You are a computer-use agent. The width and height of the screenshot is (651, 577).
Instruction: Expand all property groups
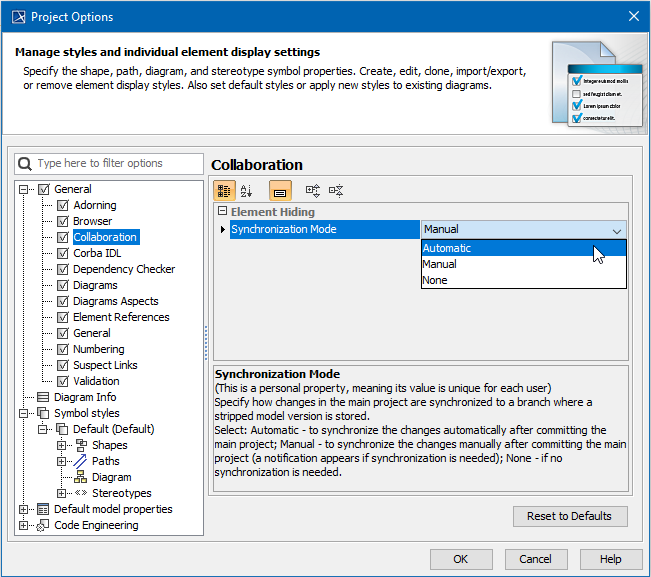(313, 190)
